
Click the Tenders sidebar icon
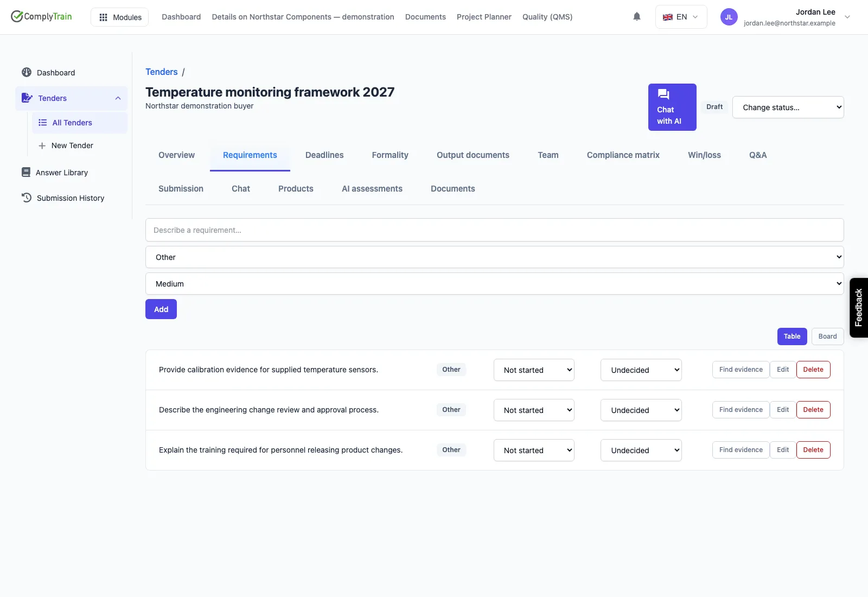(x=27, y=98)
